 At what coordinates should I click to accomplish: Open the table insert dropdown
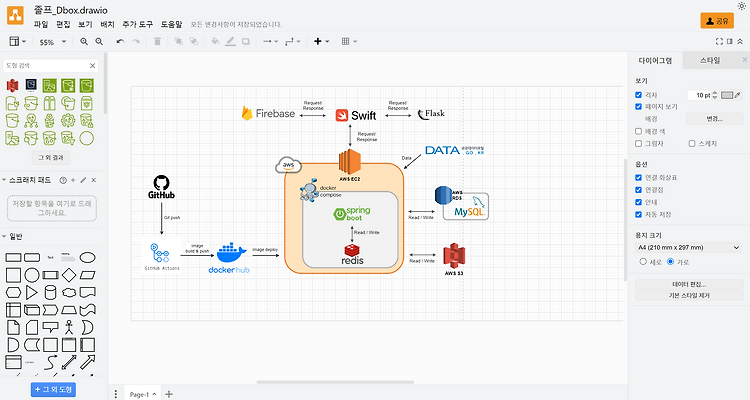(349, 42)
